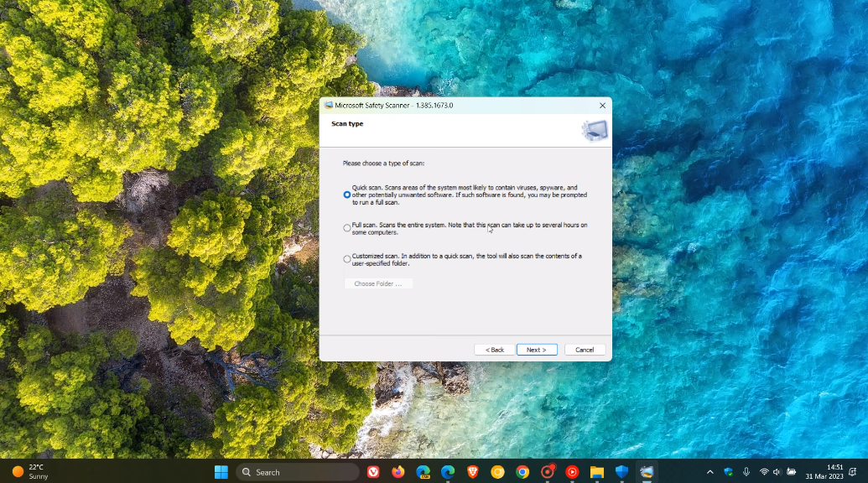Click the taskbar Search box

(298, 472)
